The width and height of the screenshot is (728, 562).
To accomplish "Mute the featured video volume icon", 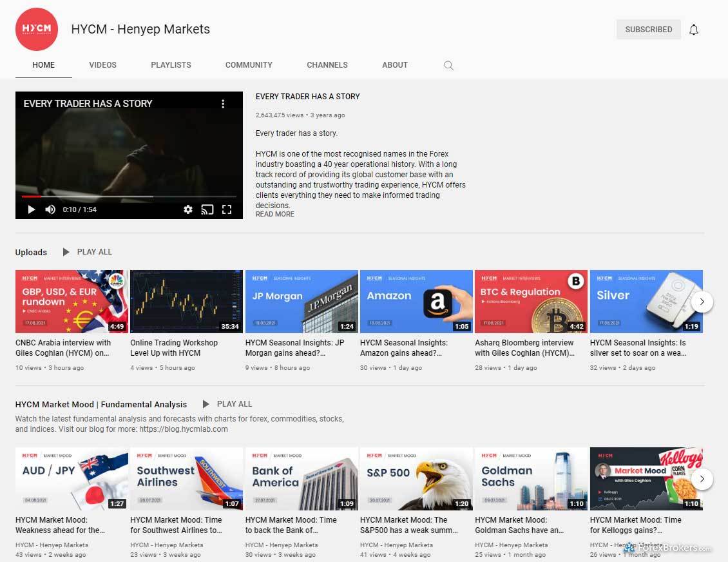I will click(x=50, y=209).
